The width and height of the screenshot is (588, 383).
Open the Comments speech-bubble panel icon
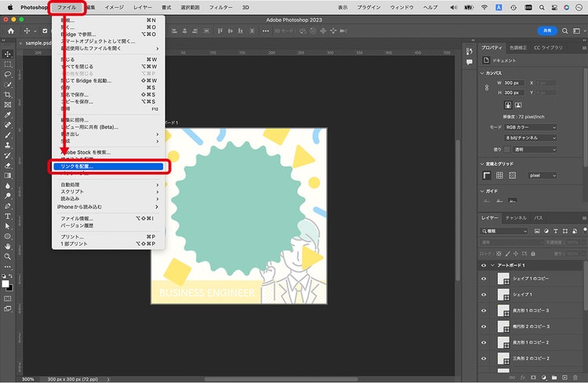tap(469, 62)
